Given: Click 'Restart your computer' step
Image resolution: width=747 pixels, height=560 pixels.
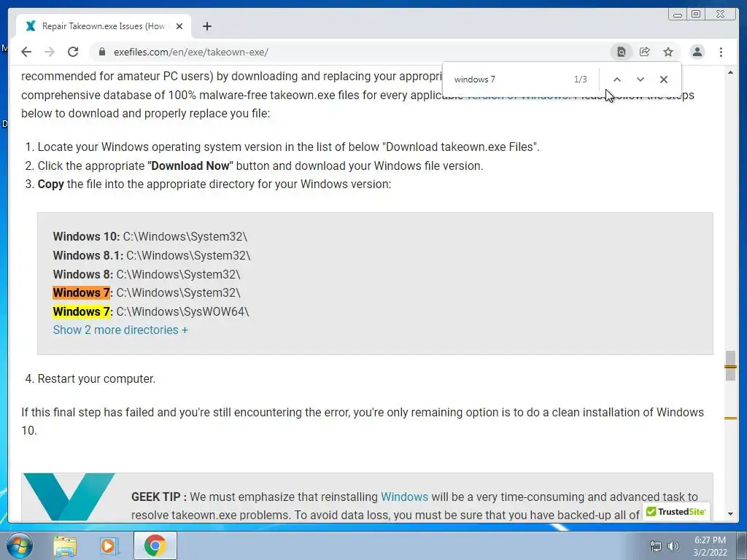Looking at the screenshot, I should (x=96, y=378).
